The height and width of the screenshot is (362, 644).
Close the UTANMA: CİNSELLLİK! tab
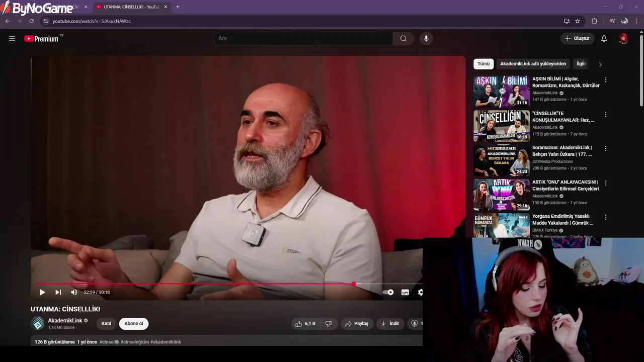[166, 7]
